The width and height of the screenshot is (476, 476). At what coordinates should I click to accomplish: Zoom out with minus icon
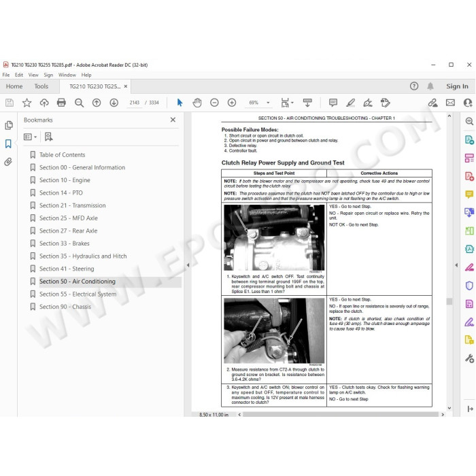tap(214, 103)
